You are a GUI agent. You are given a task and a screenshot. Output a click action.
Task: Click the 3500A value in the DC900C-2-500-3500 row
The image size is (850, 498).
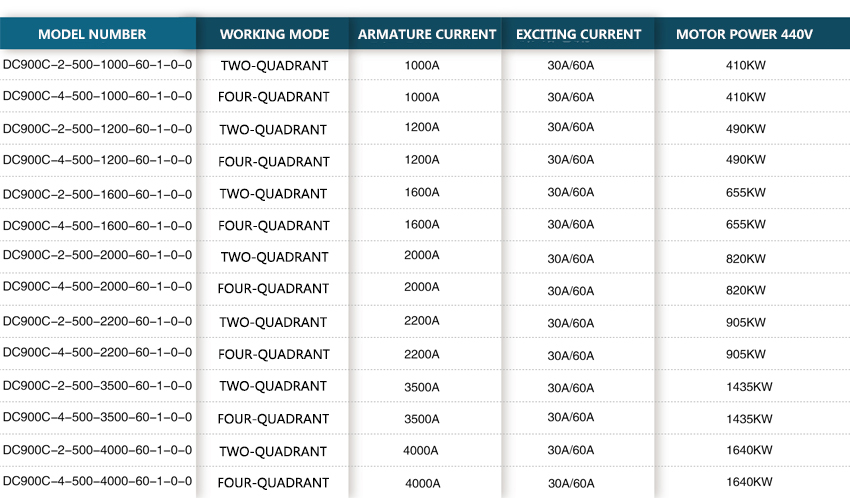click(422, 387)
